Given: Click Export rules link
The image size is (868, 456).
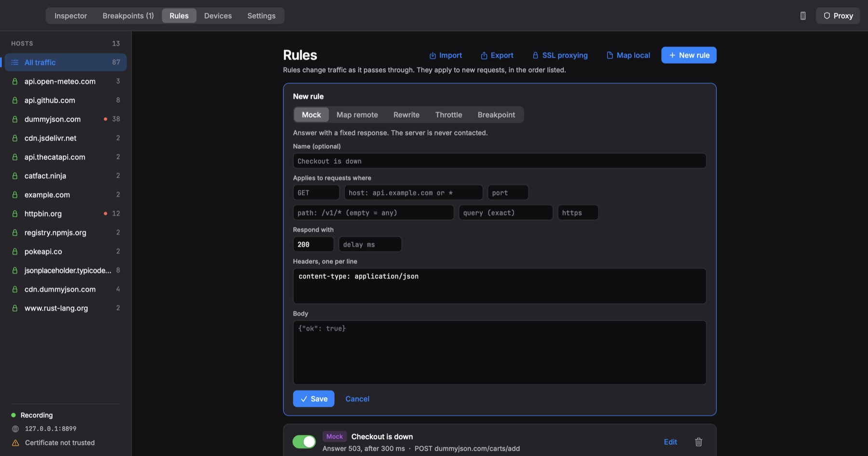Looking at the screenshot, I should [497, 55].
